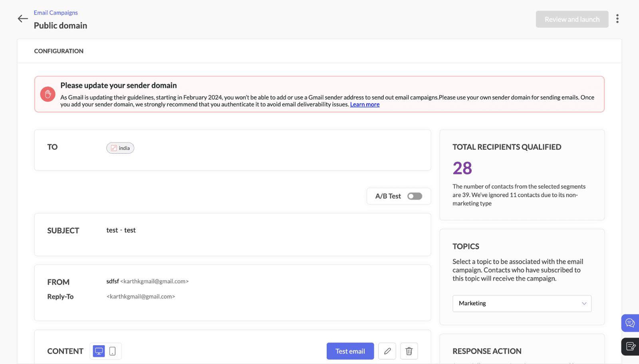The height and width of the screenshot is (364, 639).
Task: Expand the Marketing topics dropdown
Action: pos(522,303)
